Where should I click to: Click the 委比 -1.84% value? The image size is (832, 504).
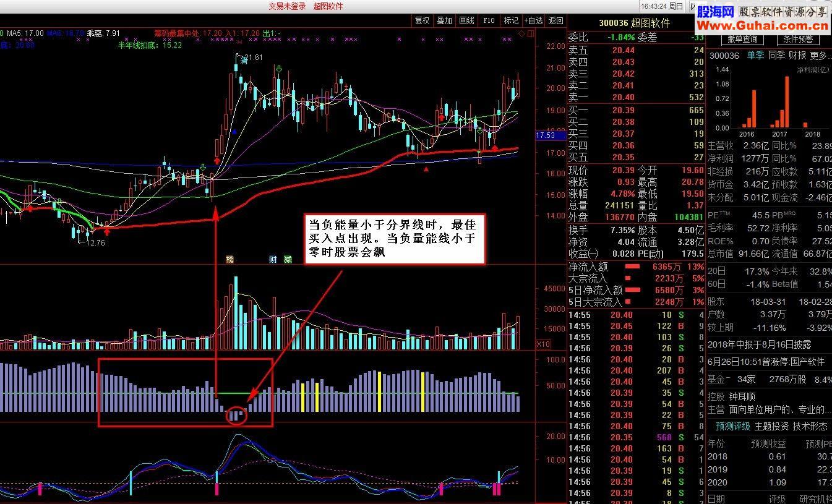621,37
